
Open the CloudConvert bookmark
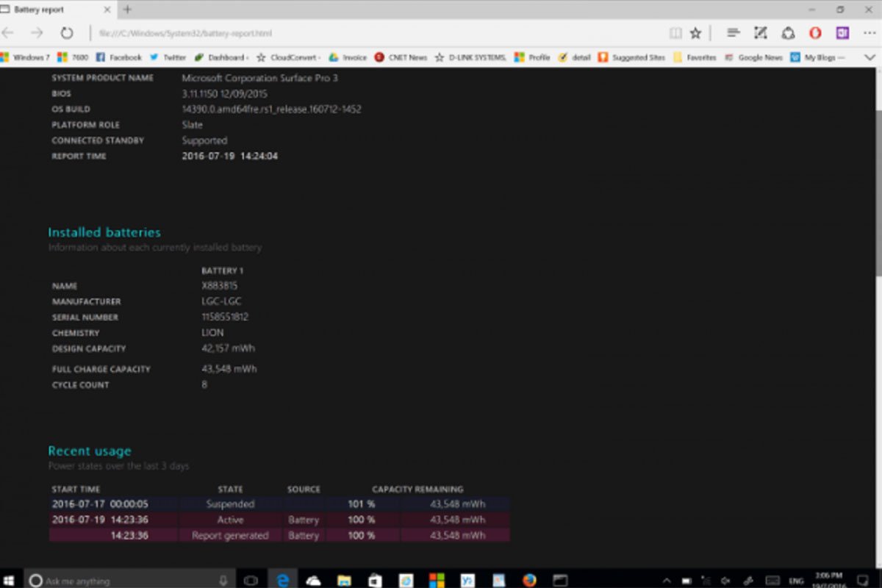[289, 57]
